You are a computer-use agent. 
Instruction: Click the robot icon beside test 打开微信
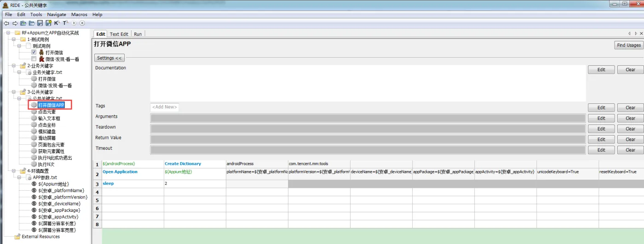click(x=41, y=53)
